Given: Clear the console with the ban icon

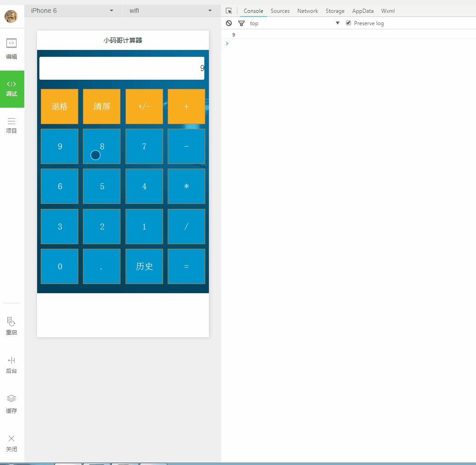Looking at the screenshot, I should point(229,23).
